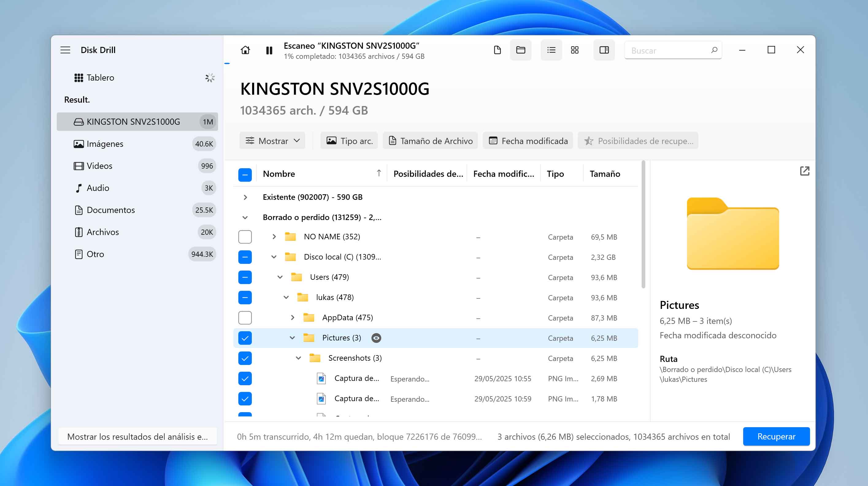Check the AppData (475) checkbox
868x486 pixels.
245,318
